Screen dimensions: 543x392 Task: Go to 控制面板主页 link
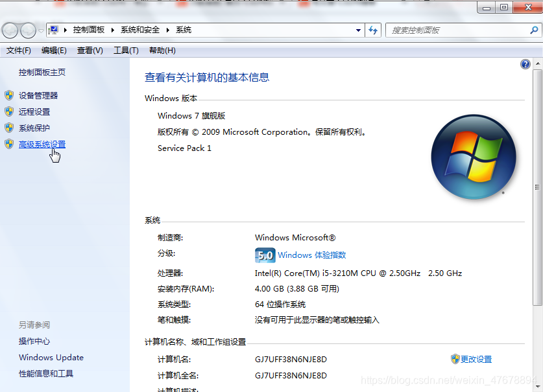42,73
